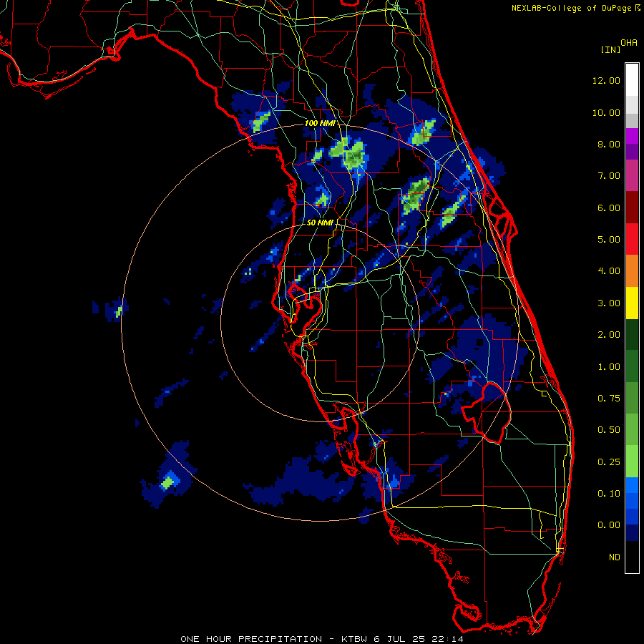
Task: Pick the dark red swatch beside 6.00
Action: (632, 208)
